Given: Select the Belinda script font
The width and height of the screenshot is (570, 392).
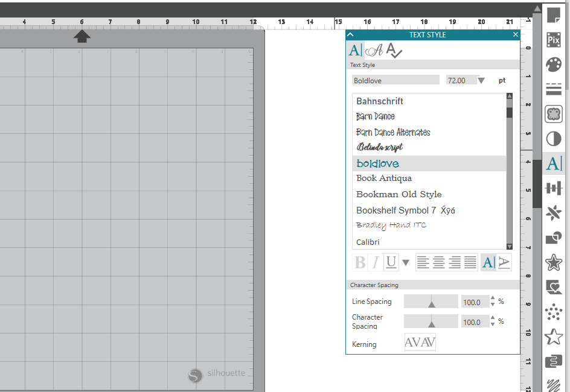Looking at the screenshot, I should coord(429,147).
